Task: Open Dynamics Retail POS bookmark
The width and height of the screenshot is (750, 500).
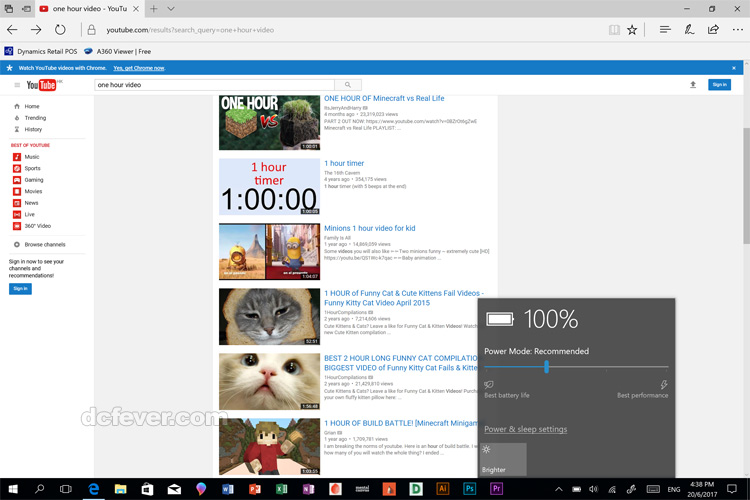Action: [x=41, y=51]
